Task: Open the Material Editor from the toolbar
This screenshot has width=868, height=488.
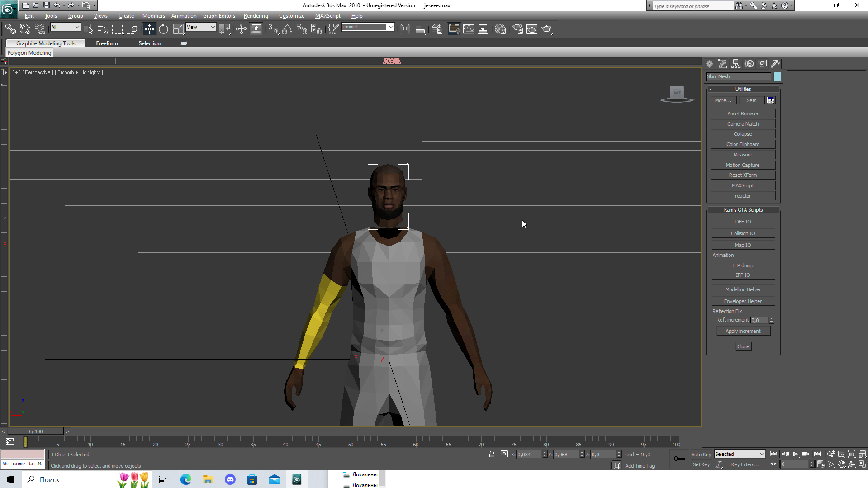Action: click(500, 29)
